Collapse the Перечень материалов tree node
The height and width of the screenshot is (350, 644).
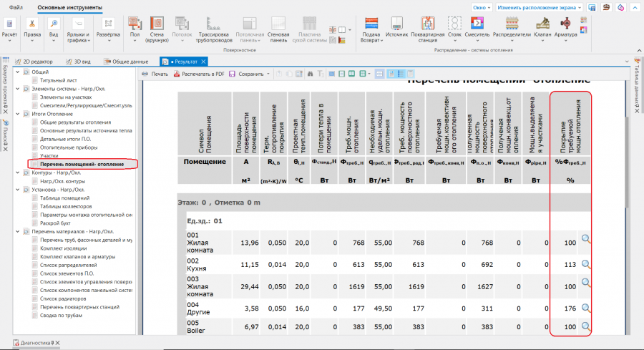point(18,231)
